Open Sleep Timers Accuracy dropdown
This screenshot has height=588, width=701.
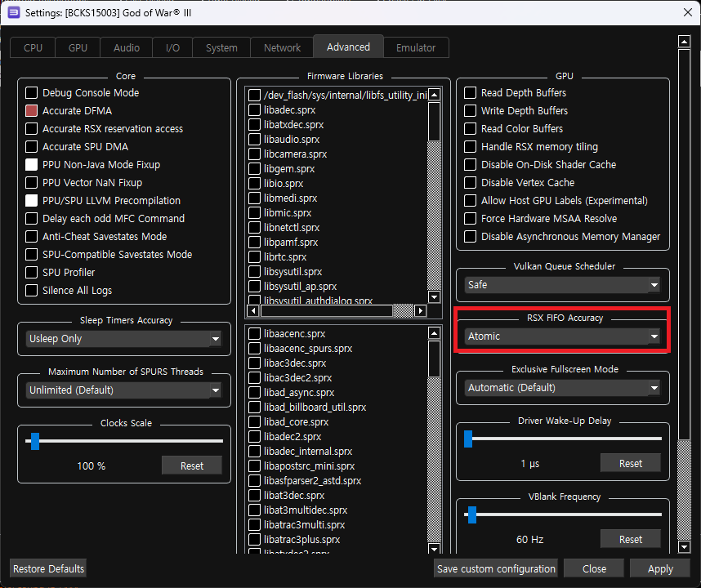tap(124, 339)
